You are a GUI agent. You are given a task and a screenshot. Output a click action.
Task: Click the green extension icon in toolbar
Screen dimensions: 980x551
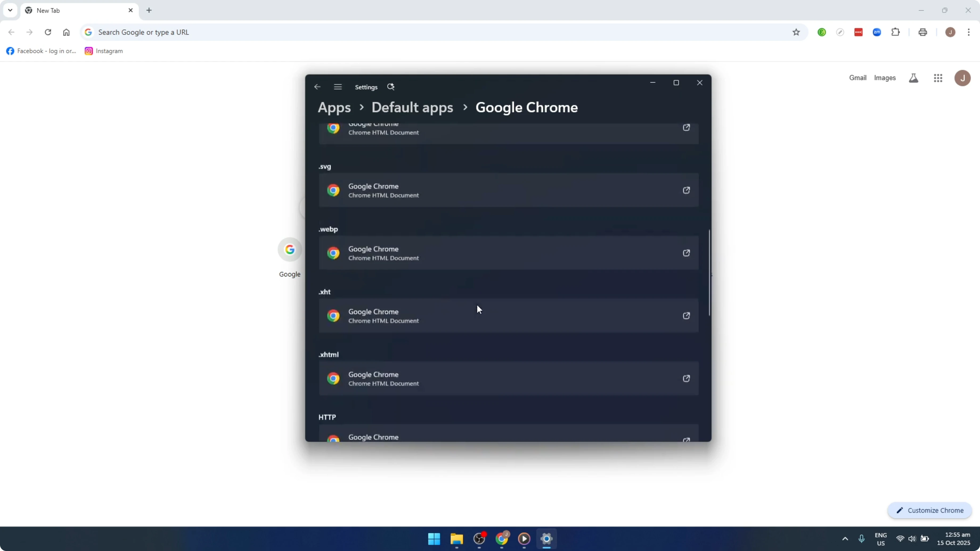tap(822, 32)
